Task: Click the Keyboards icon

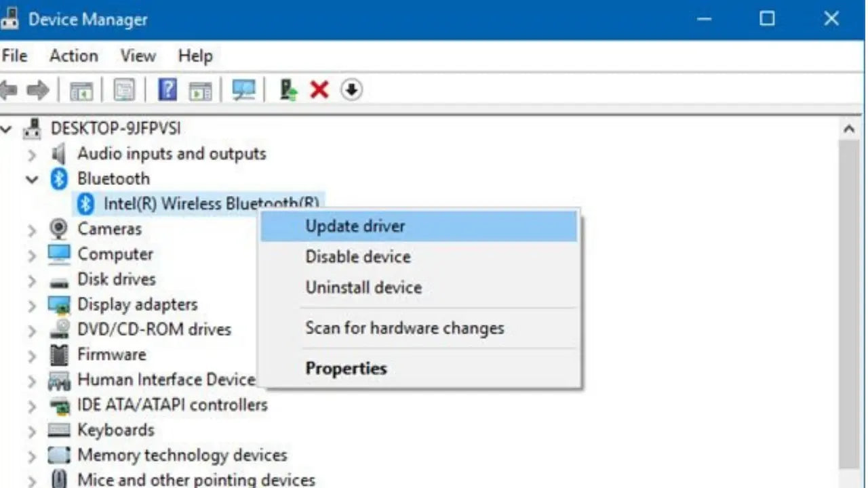Action: tap(59, 430)
